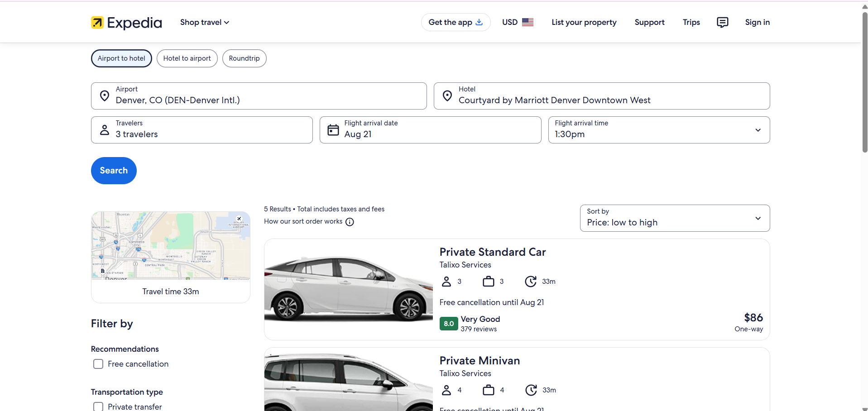Edit the Hotel field Courtyard by Marriott
Screen dimensions: 868x411
point(602,96)
